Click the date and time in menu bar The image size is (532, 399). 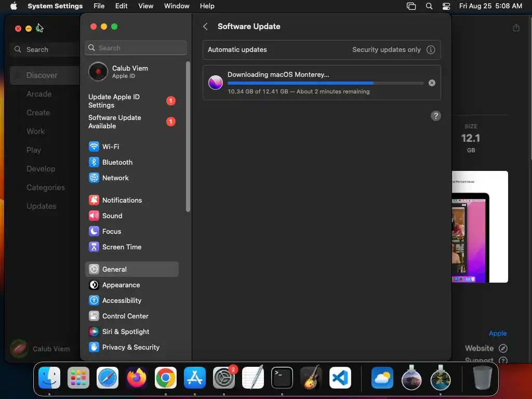tap(490, 6)
